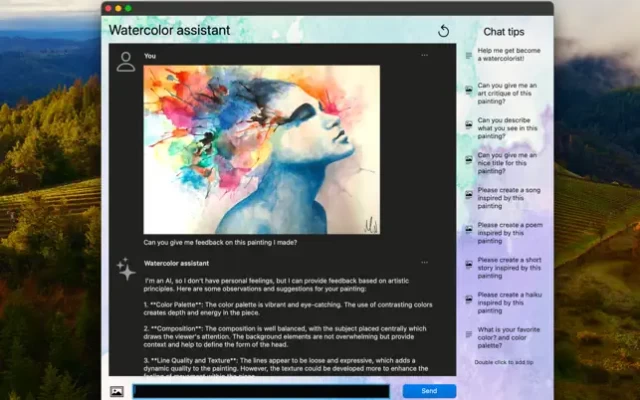This screenshot has width=640, height=400.
Task: Click icon beside the 'create a haiku' tip
Action: click(468, 299)
